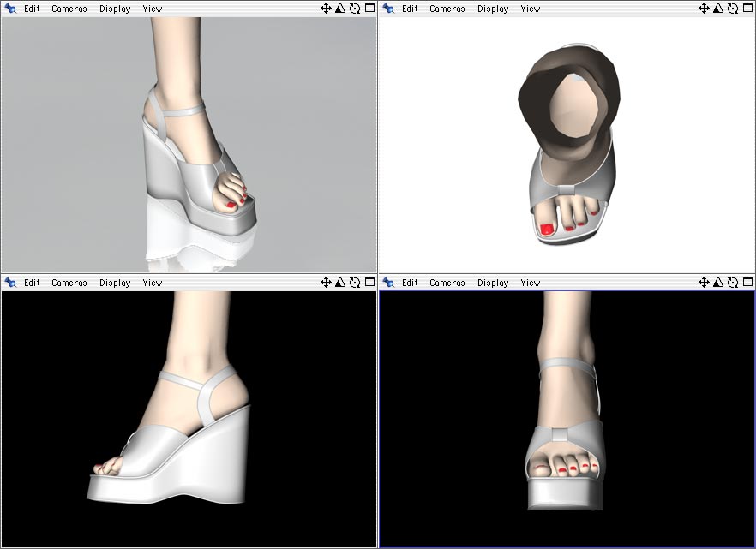756x549 pixels.
Task: Open Display menu in black side-view shoe viewport
Action: click(x=115, y=283)
